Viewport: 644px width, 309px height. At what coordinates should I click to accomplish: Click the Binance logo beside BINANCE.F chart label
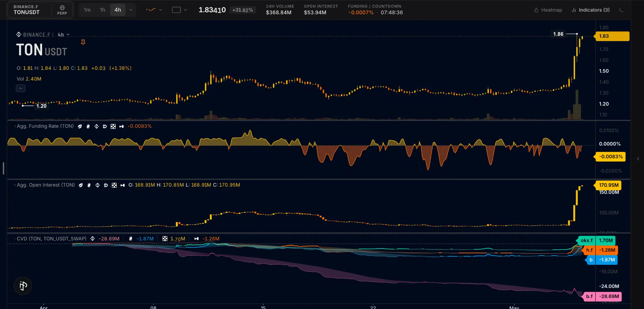pos(19,35)
